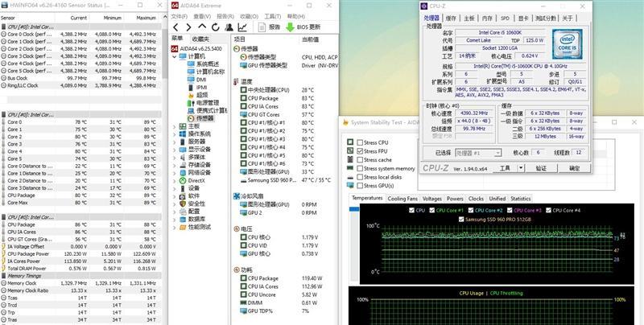
Task: Expand 性能测试 node in AIDA64 tree
Action: 175,227
